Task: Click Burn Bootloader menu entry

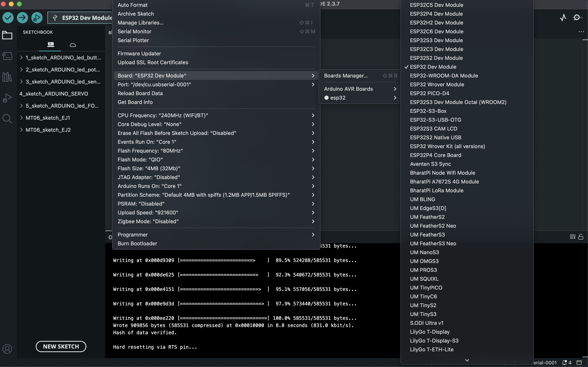Action: pyautogui.click(x=137, y=244)
